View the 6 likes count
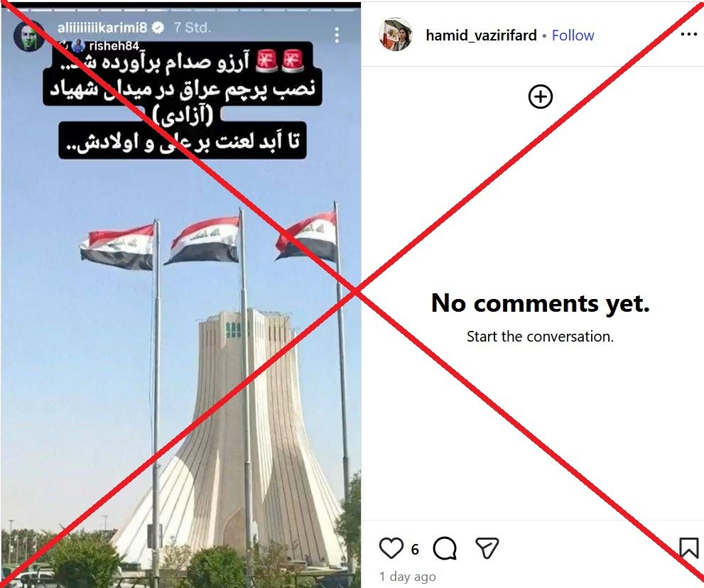 pyautogui.click(x=414, y=549)
